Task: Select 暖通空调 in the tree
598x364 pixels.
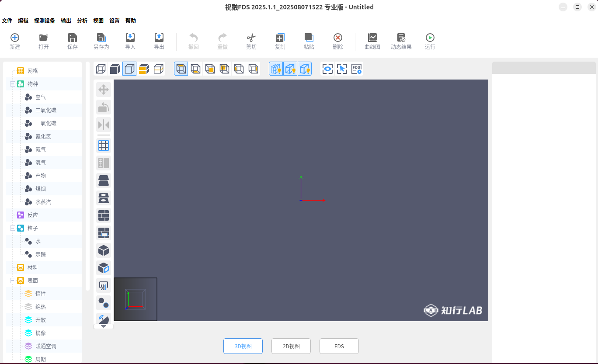Action: tap(46, 346)
